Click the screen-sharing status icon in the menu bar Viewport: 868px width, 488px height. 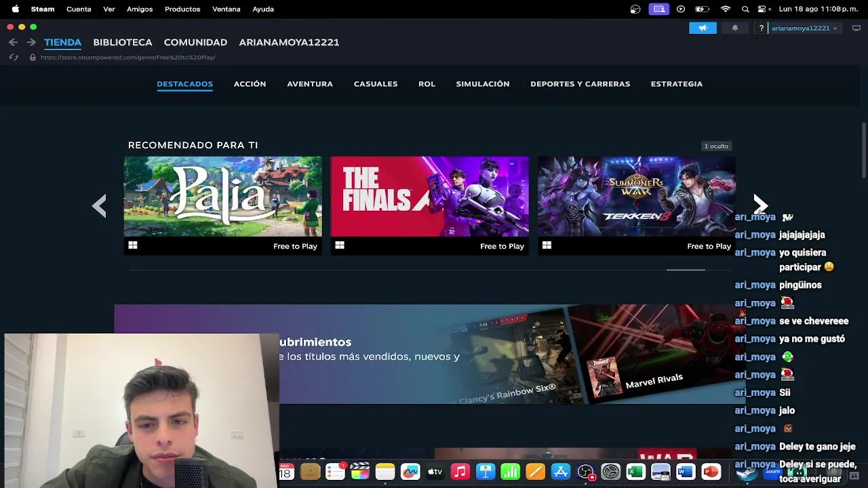(x=658, y=9)
